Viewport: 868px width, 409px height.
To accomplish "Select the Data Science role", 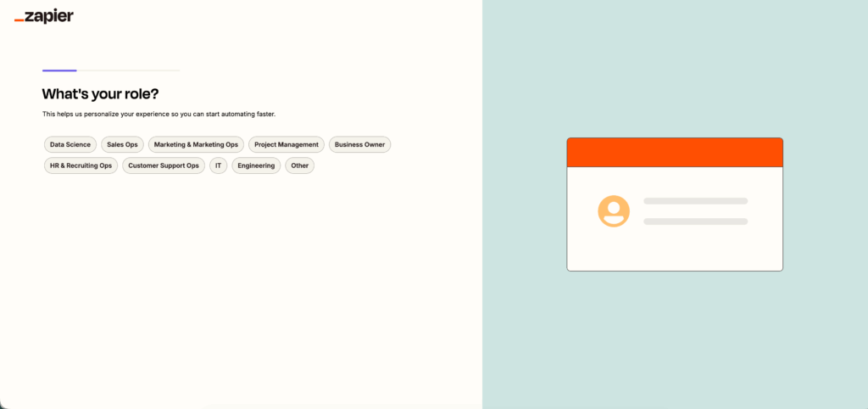I will tap(70, 144).
